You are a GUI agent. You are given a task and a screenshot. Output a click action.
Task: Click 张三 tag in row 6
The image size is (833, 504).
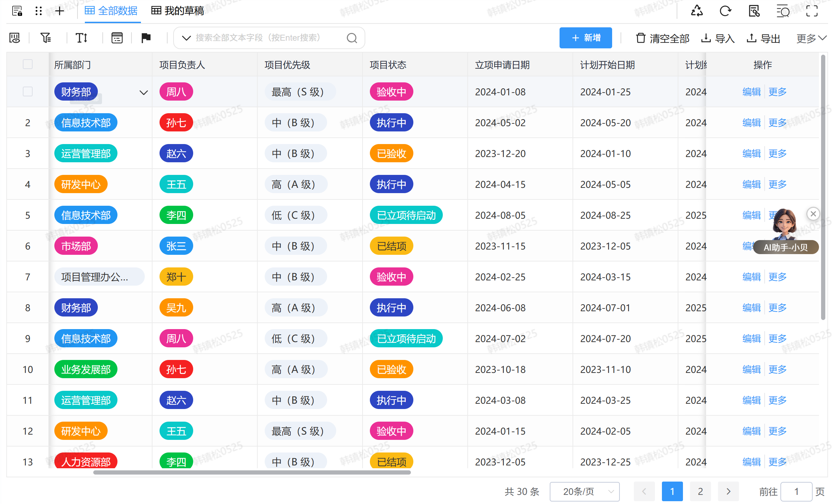pyautogui.click(x=176, y=246)
